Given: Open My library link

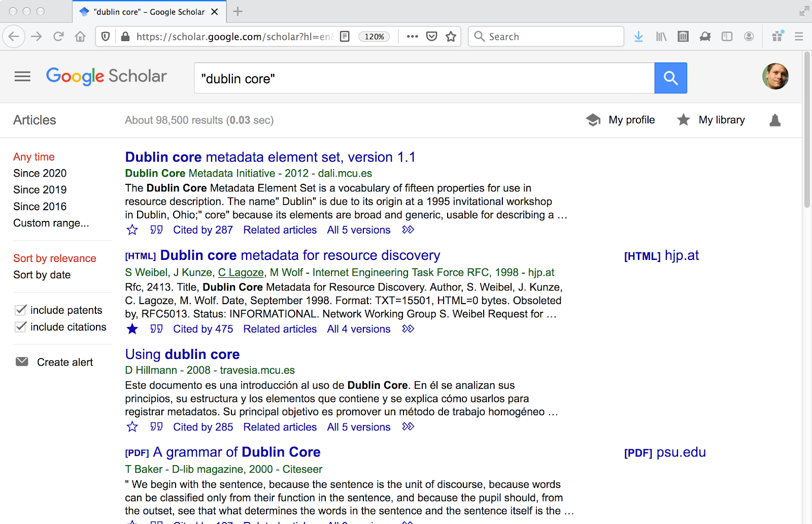Looking at the screenshot, I should [x=711, y=120].
